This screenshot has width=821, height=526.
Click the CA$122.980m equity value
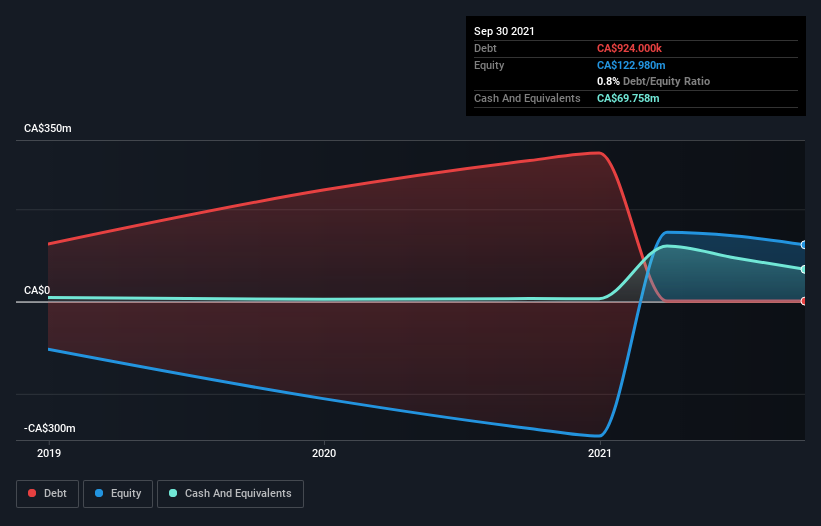tap(631, 65)
